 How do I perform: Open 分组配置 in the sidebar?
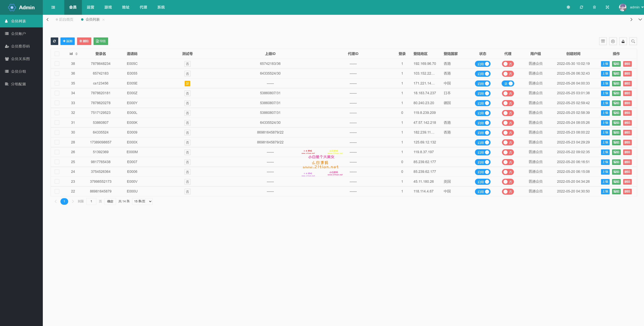coord(21,84)
